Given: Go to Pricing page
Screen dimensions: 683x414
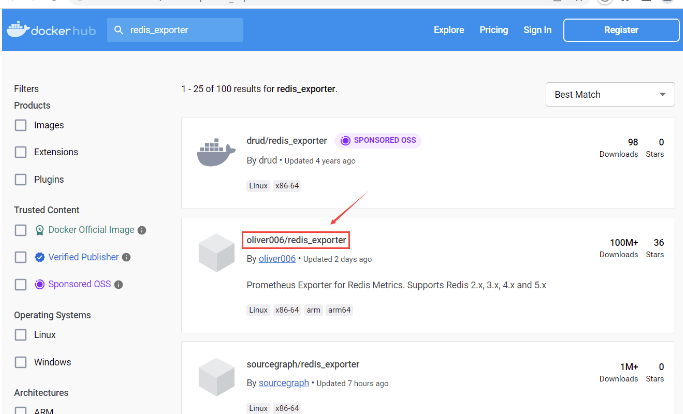Looking at the screenshot, I should pyautogui.click(x=494, y=30).
